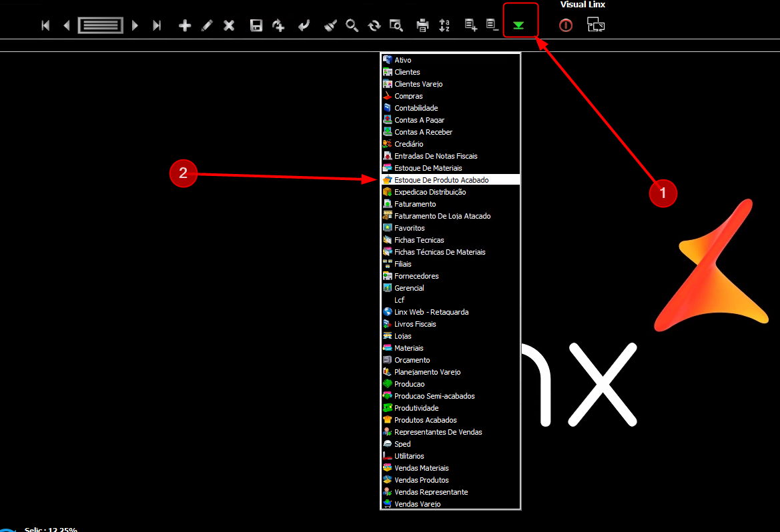780x532 pixels.
Task: Open the Produtividade module
Action: tap(450, 408)
